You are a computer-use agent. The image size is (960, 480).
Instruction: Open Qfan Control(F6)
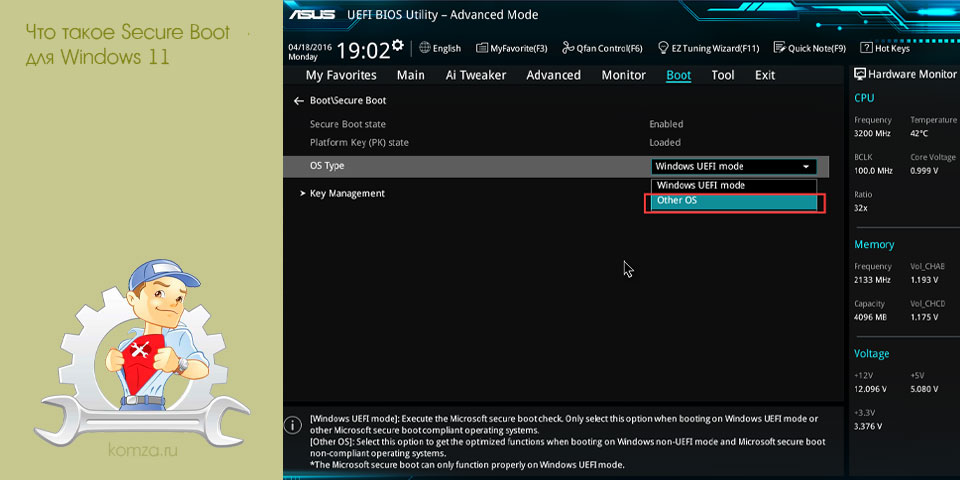pos(602,48)
